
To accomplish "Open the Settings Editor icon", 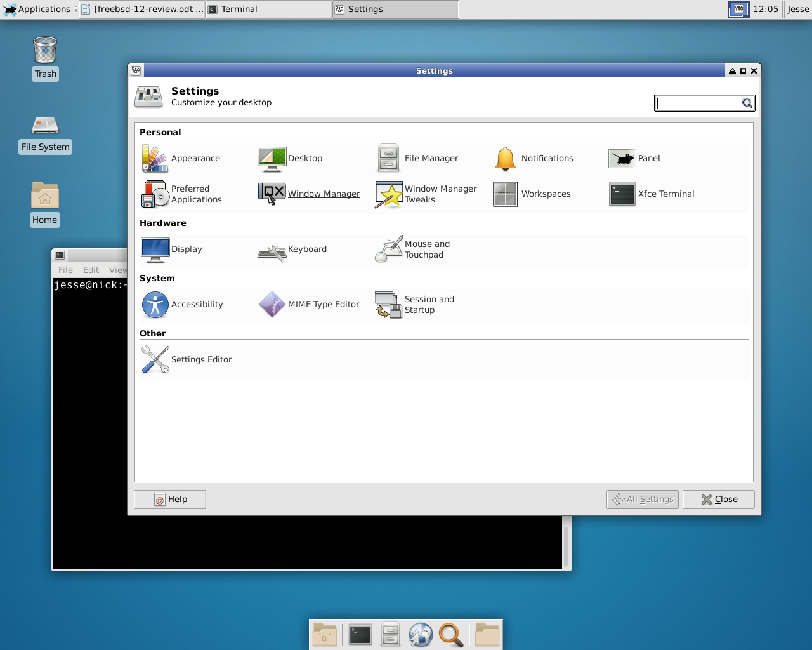I will point(155,360).
